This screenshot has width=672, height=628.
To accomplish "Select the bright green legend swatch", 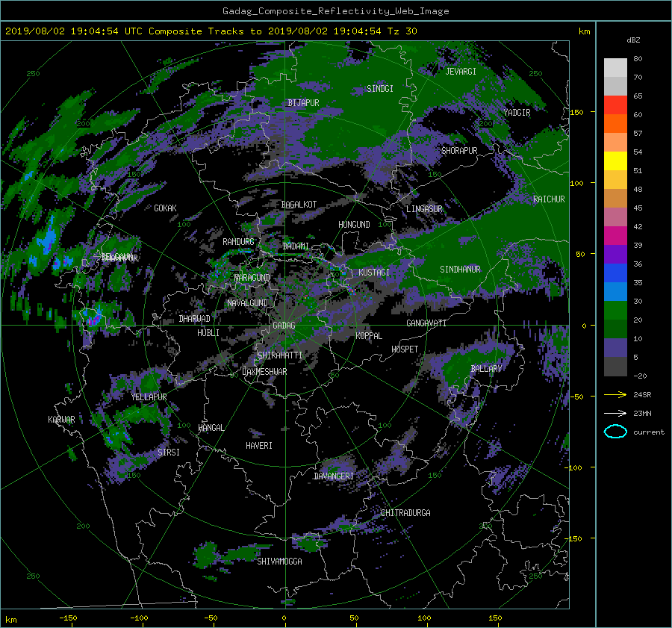I will click(x=615, y=311).
